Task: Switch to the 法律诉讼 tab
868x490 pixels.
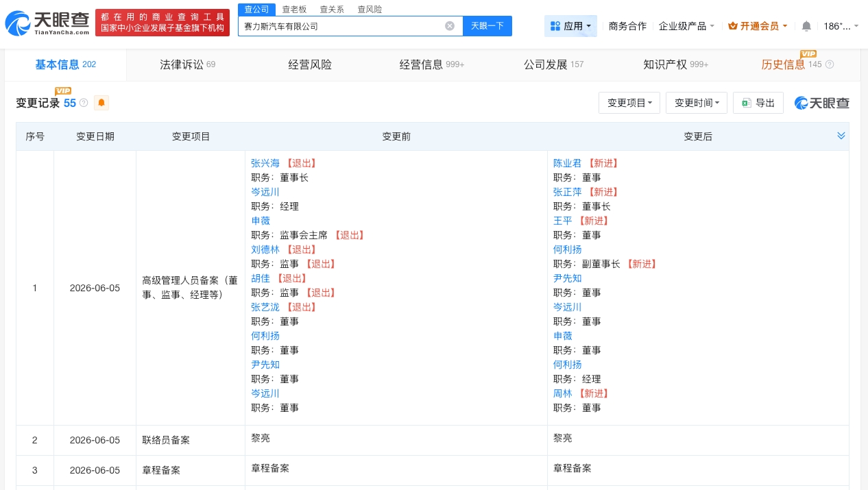Action: (188, 64)
